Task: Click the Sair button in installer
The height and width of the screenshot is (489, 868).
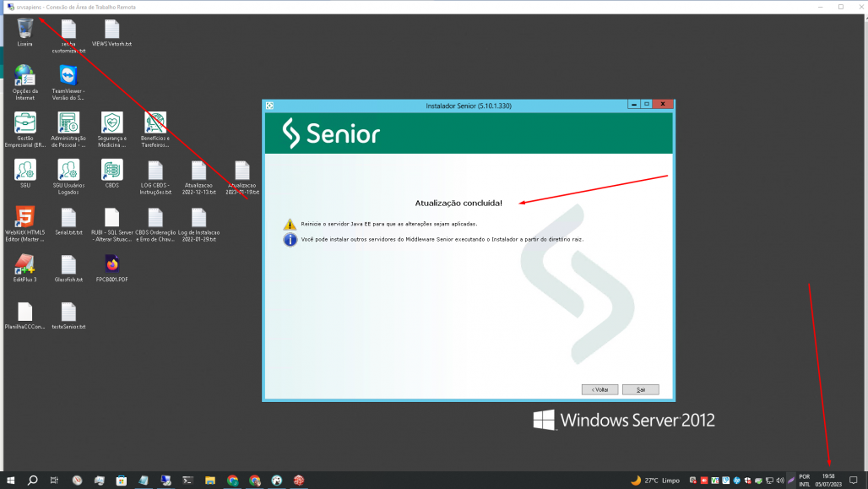Action: pyautogui.click(x=641, y=390)
